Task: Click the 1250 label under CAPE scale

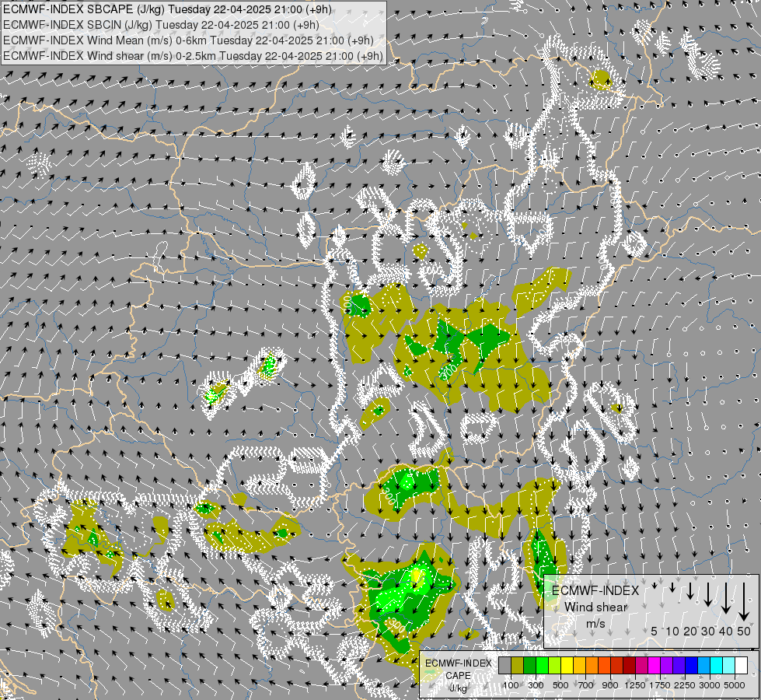Action: pos(635,685)
